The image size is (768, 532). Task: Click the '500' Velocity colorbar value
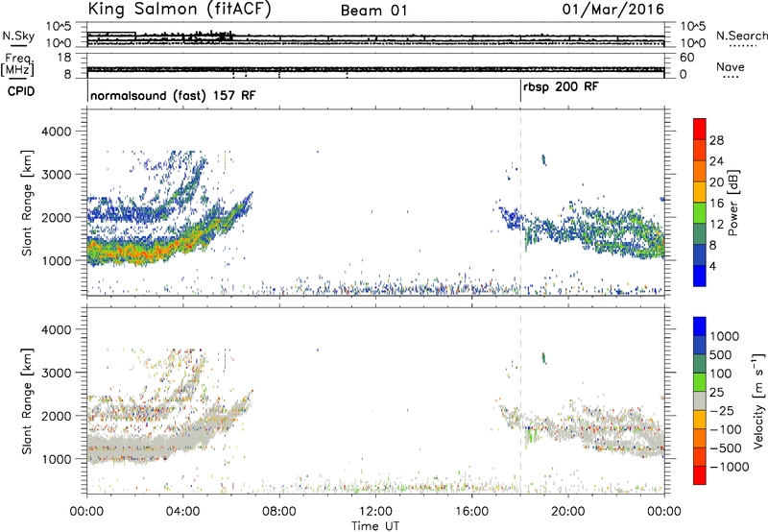pyautogui.click(x=721, y=355)
